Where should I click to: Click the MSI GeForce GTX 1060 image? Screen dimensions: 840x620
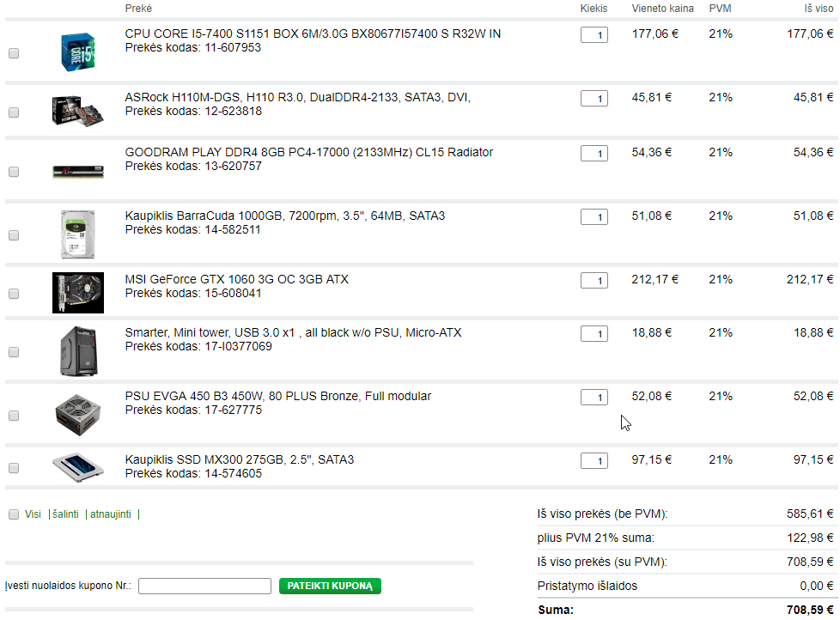tap(78, 293)
